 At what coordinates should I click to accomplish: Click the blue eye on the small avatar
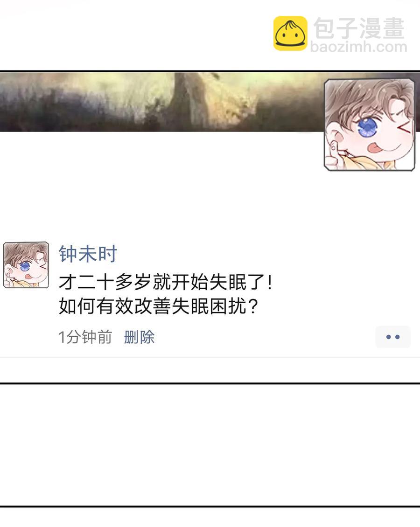pyautogui.click(x=25, y=266)
